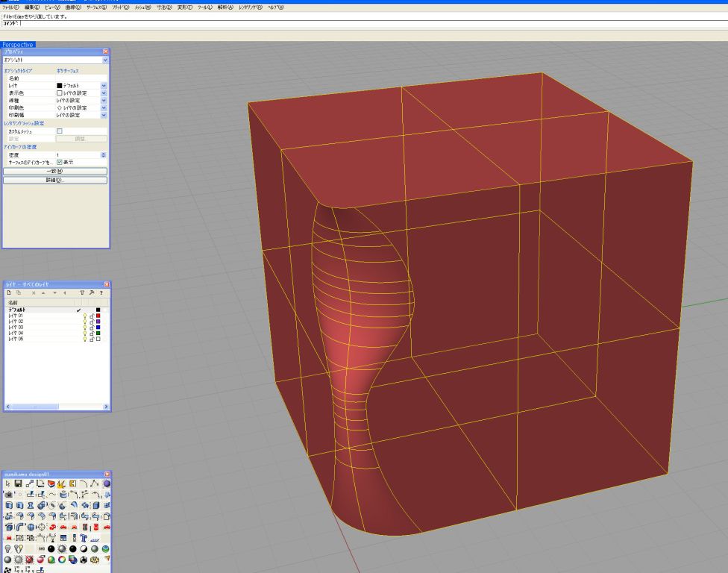The height and width of the screenshot is (573, 728).
Task: Click the hammer tools icon in layer panel
Action: 91,293
